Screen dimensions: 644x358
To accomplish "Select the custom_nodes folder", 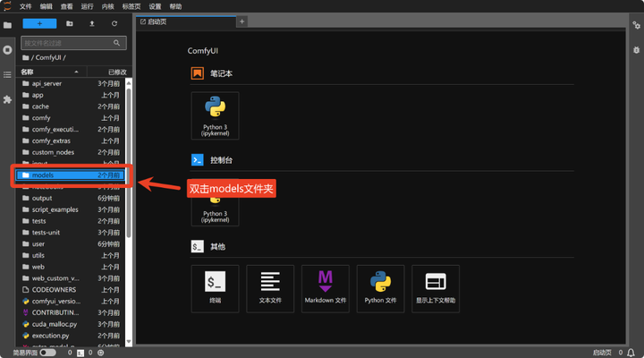I will [71, 152].
